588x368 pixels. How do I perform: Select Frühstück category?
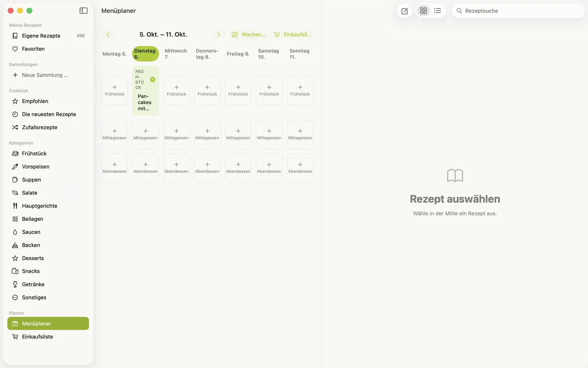(x=48, y=153)
